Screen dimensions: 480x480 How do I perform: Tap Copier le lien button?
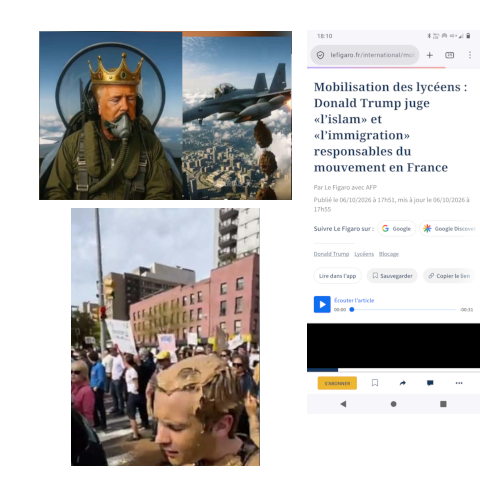449,276
